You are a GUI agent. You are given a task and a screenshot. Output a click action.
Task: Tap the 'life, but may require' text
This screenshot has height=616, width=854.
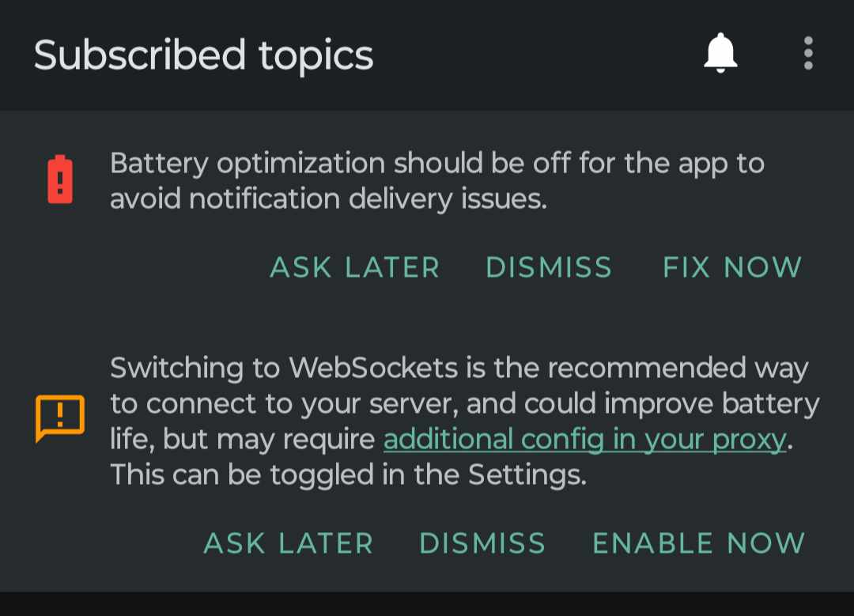pyautogui.click(x=242, y=439)
